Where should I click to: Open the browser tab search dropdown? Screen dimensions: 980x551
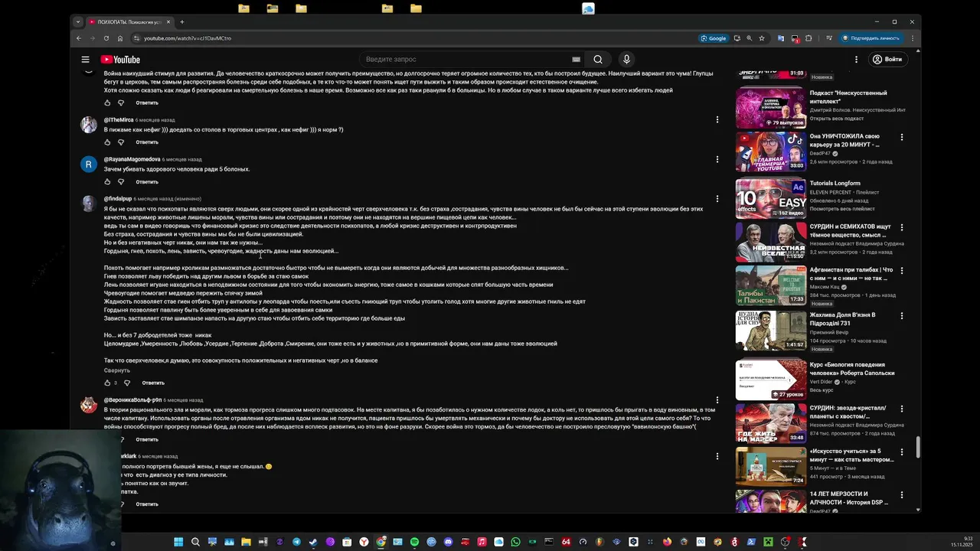pos(77,21)
